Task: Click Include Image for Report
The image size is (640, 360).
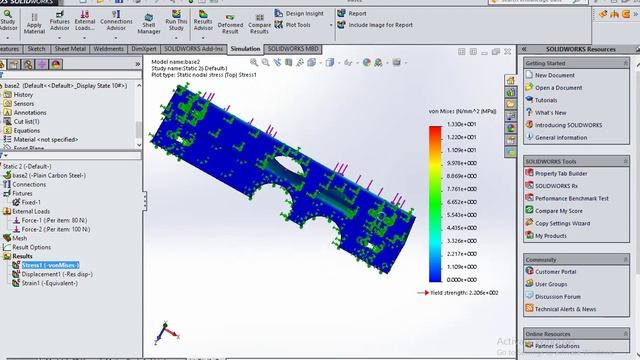Action: click(375, 25)
